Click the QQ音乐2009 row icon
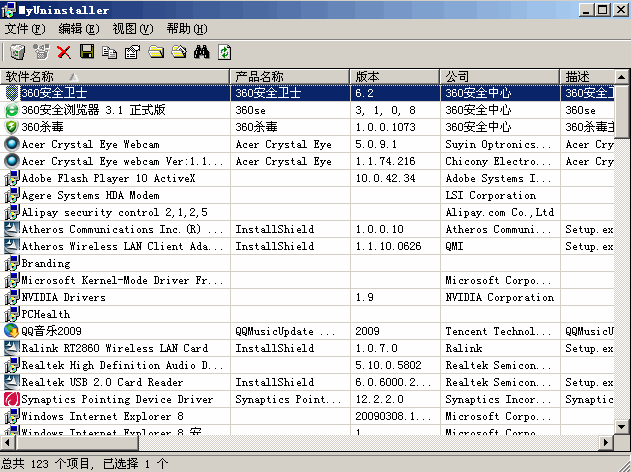 [x=12, y=331]
